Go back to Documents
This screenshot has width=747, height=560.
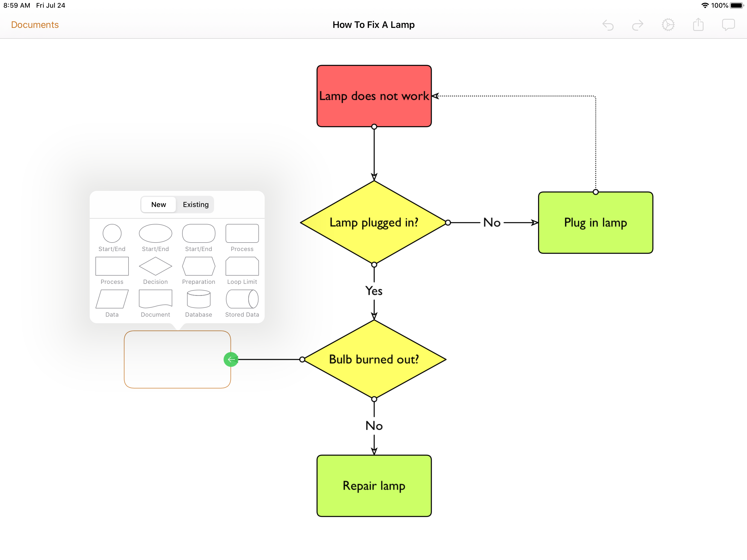35,25
